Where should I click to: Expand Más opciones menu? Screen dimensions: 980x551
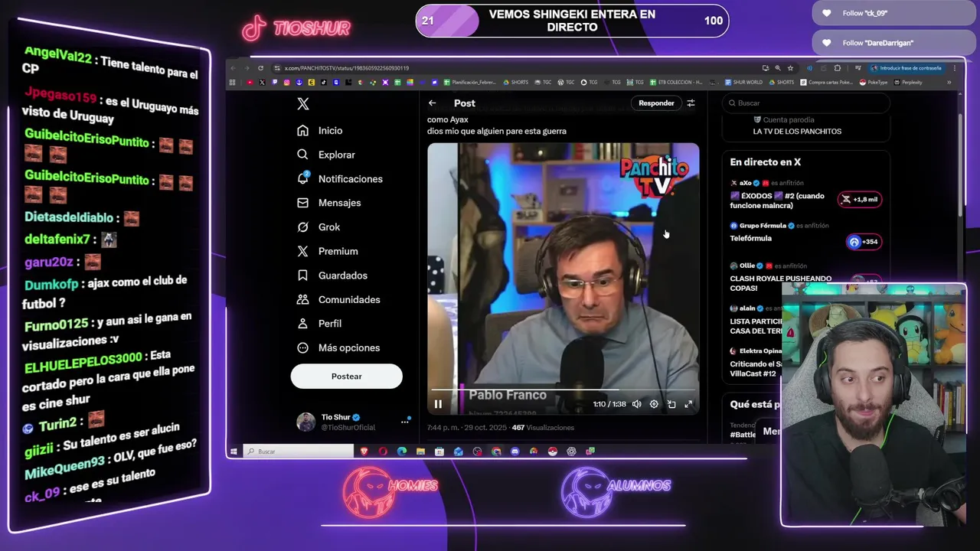coord(338,347)
